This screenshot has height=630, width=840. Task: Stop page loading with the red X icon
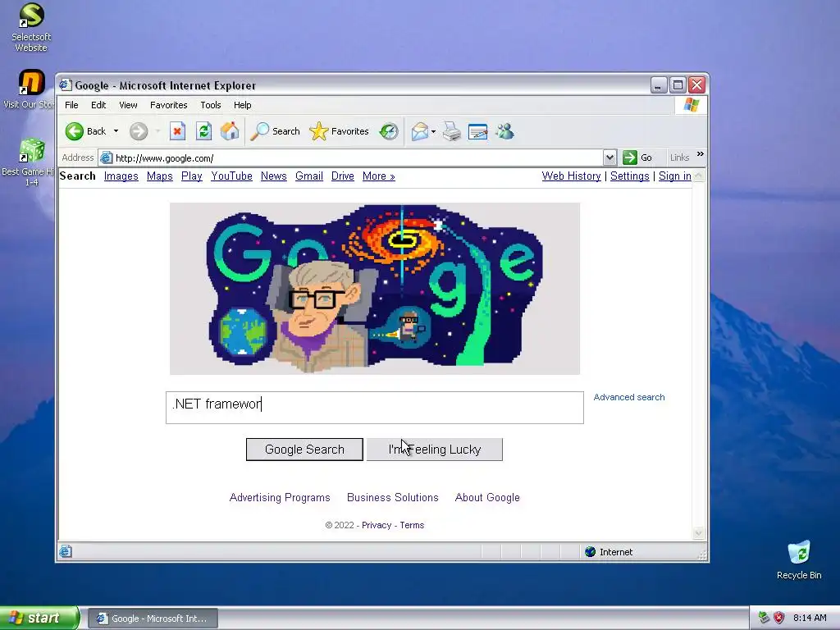click(x=177, y=131)
